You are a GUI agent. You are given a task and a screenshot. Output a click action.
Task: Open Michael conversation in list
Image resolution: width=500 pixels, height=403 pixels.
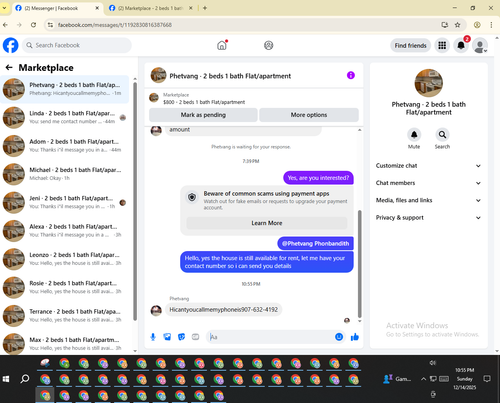tap(65, 174)
